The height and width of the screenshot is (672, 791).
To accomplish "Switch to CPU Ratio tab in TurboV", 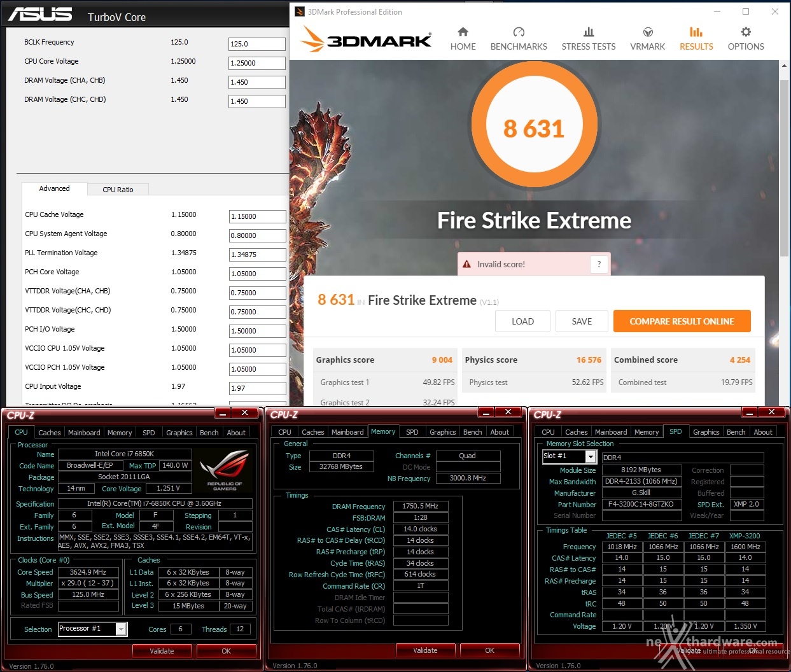I will point(118,190).
